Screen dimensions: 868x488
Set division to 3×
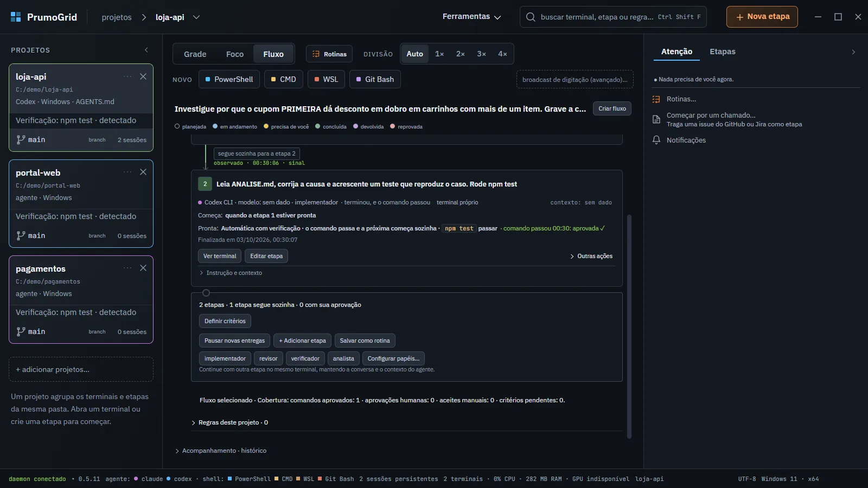tap(481, 54)
